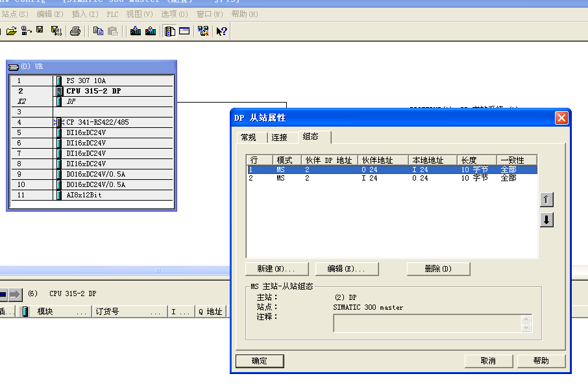Click the Open ONLINE station icon
The image size is (588, 387).
pos(26,31)
